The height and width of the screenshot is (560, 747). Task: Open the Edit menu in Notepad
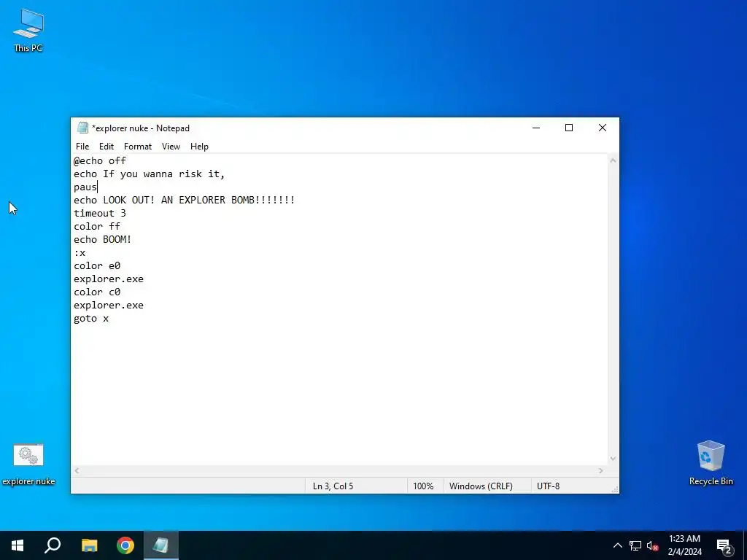pos(107,146)
